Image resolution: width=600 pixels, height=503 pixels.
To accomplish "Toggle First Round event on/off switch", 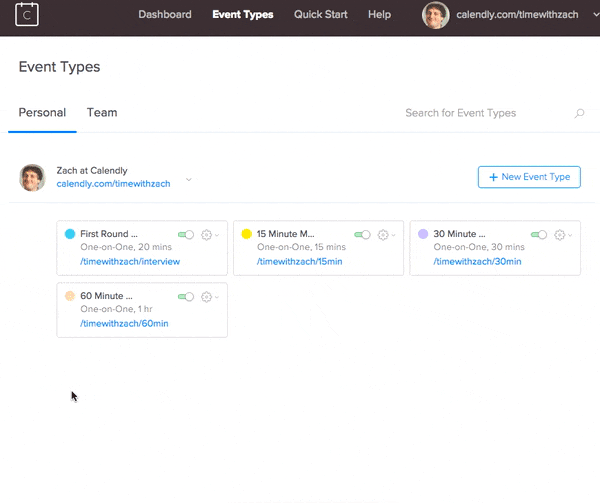I will click(186, 234).
